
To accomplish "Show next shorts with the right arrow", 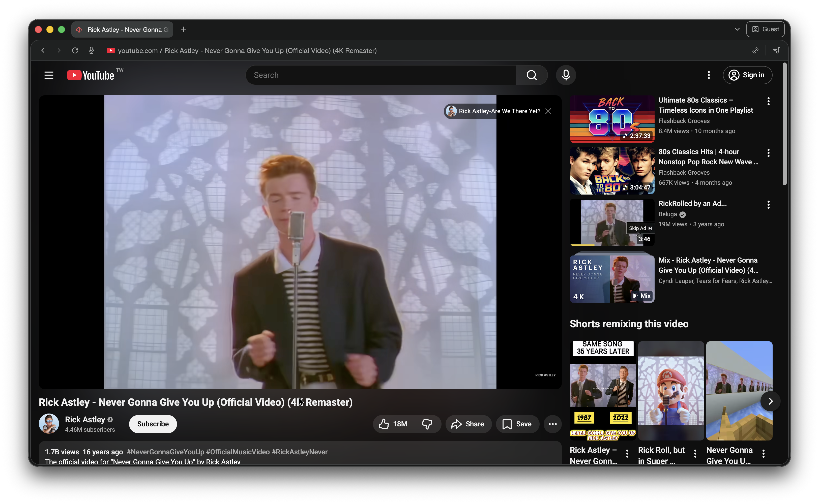I will (x=770, y=401).
